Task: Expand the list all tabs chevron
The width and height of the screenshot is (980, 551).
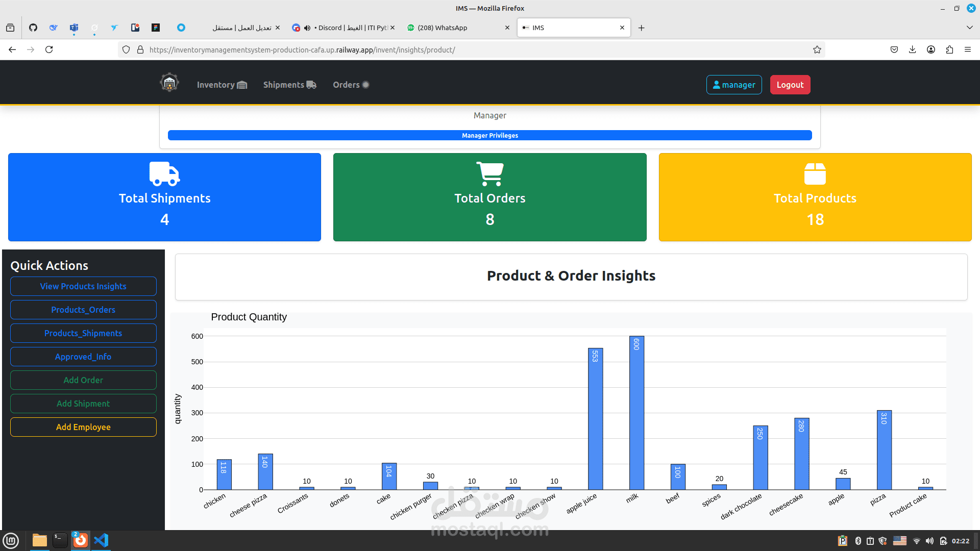Action: tap(969, 28)
